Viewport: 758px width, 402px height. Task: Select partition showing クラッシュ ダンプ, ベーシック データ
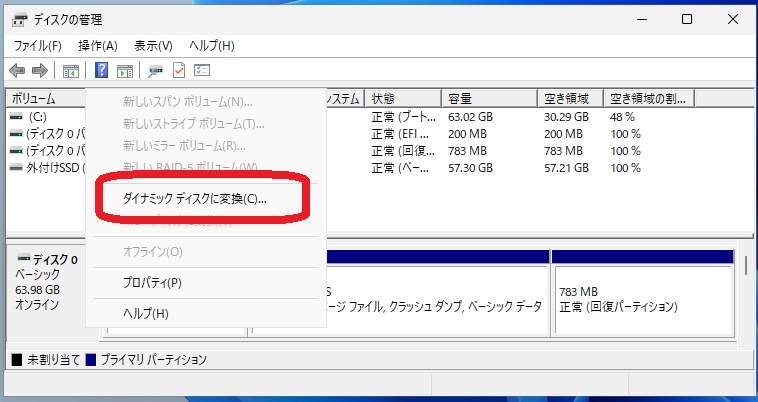[437, 292]
